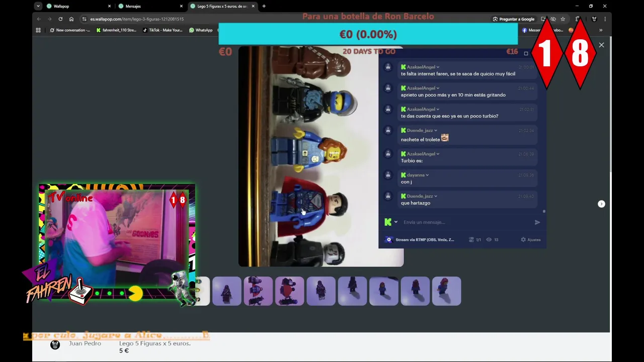The height and width of the screenshot is (362, 644).
Task: Expand AzakaelAngel menu on 'te das cuenta' message
Action: point(438,109)
